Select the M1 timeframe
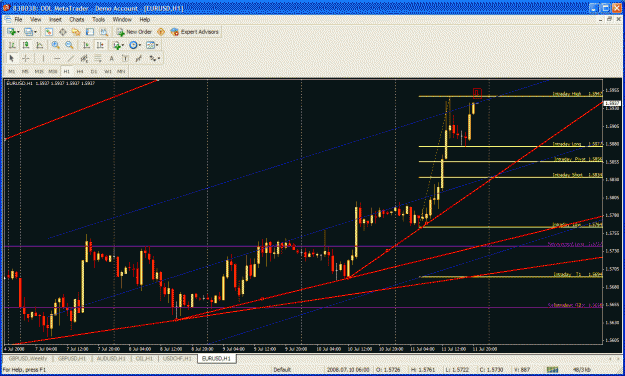This screenshot has width=625, height=376. tap(12, 71)
